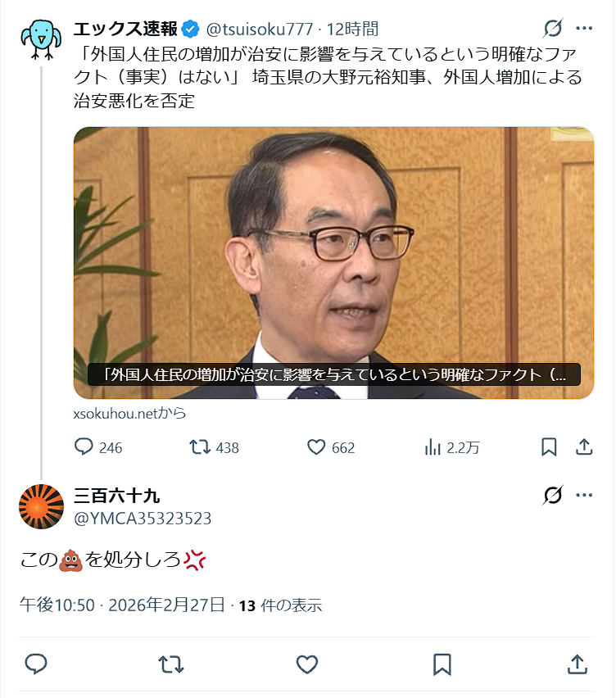Viewport: 616px width, 698px height.
Task: Share 三百六十九's reply via bottom share icon
Action: click(x=577, y=664)
